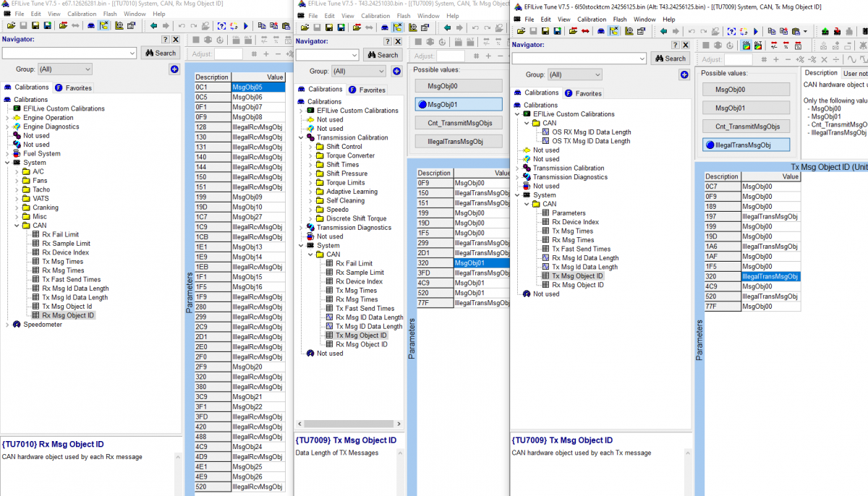Viewport: 868px width, 496px height.
Task: Open the Group dropdown in 6l50stocktcm window
Action: pos(574,74)
